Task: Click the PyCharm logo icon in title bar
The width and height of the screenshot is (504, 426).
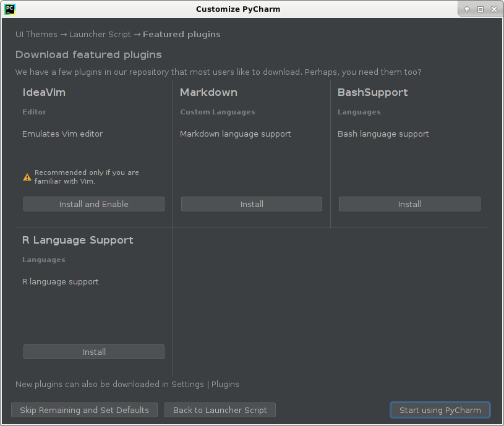Action: [10, 9]
